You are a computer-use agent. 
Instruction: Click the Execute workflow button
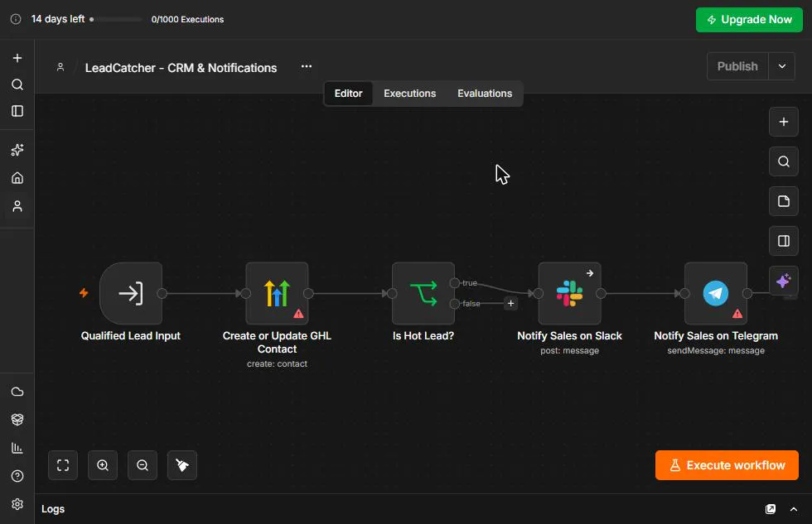[727, 465]
